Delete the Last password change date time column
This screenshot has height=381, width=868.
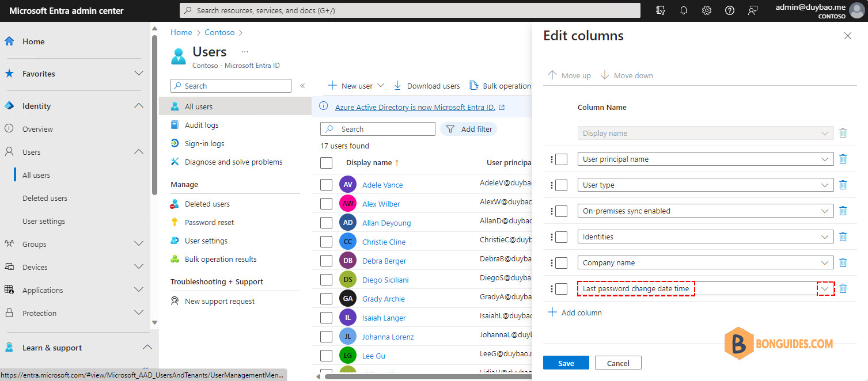843,288
